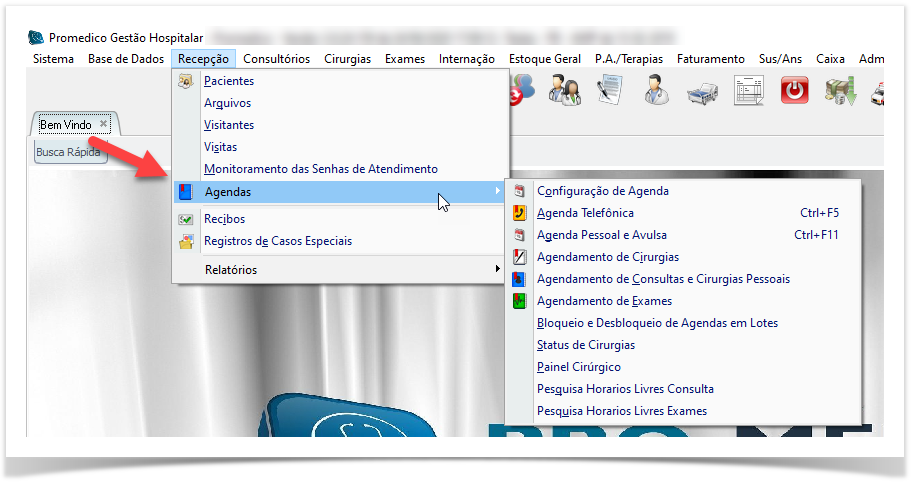The image size is (918, 486).
Task: Click the Agenda Telefônica phone icon
Action: 519,213
